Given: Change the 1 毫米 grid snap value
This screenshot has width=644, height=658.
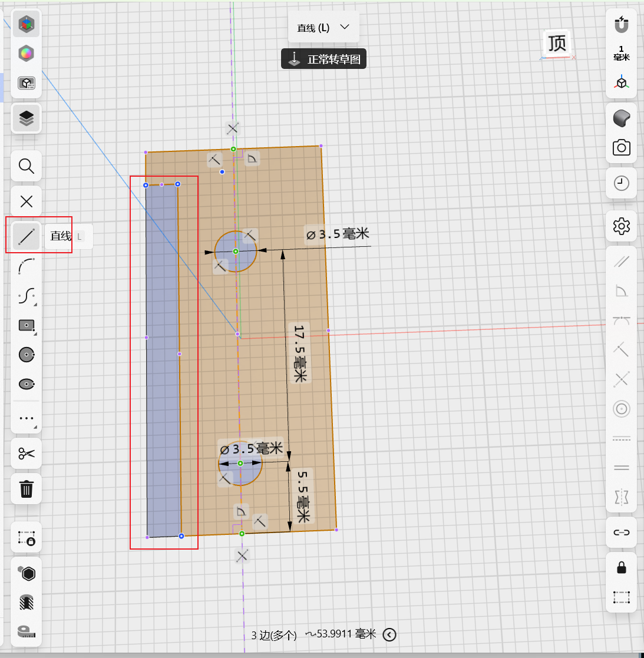Looking at the screenshot, I should click(622, 53).
